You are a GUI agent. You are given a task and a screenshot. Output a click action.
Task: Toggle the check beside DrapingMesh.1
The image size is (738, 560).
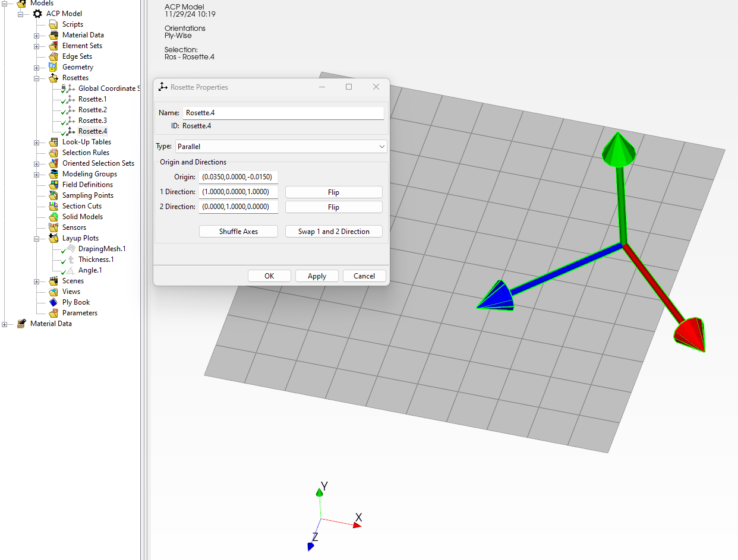click(x=63, y=248)
